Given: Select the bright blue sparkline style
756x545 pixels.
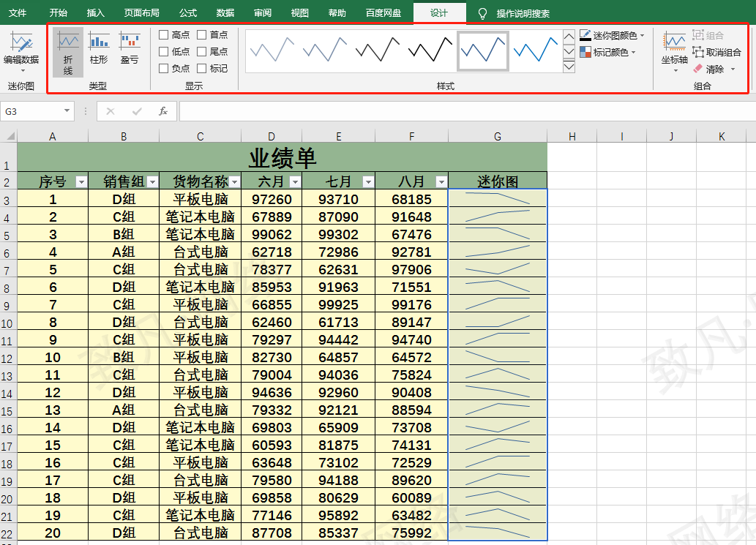Looking at the screenshot, I should (x=535, y=49).
